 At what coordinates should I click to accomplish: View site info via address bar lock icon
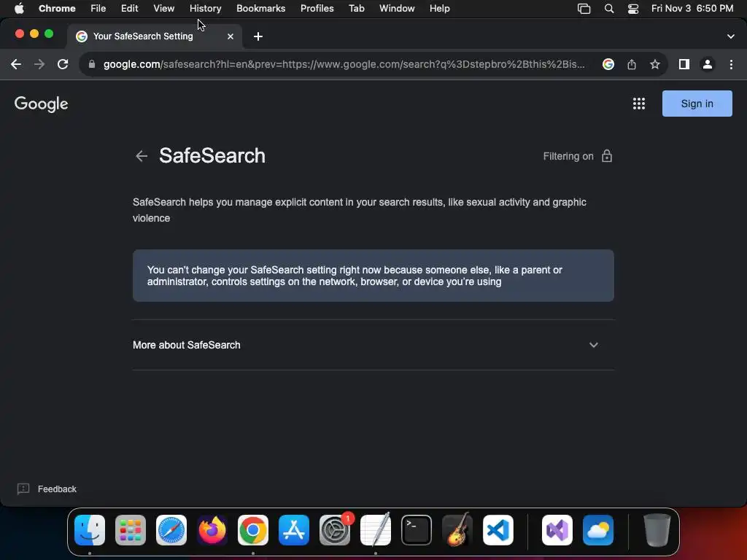(x=92, y=64)
